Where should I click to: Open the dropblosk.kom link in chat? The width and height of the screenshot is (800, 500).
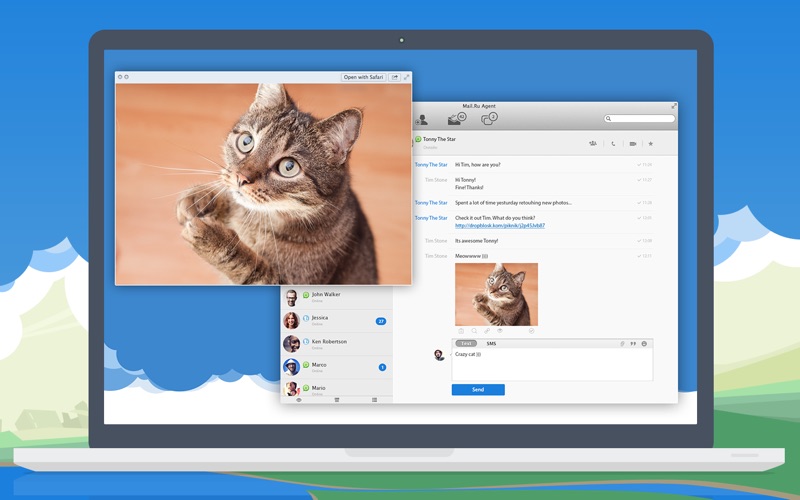499,226
